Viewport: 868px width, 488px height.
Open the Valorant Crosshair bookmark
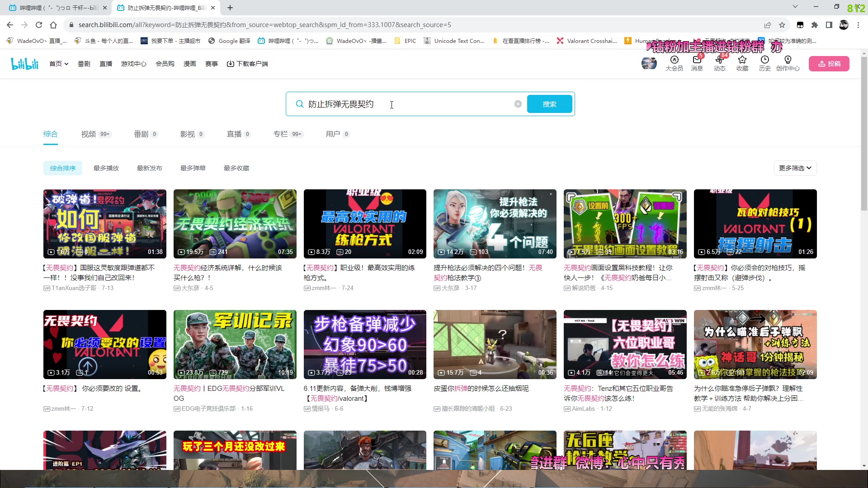pos(587,41)
